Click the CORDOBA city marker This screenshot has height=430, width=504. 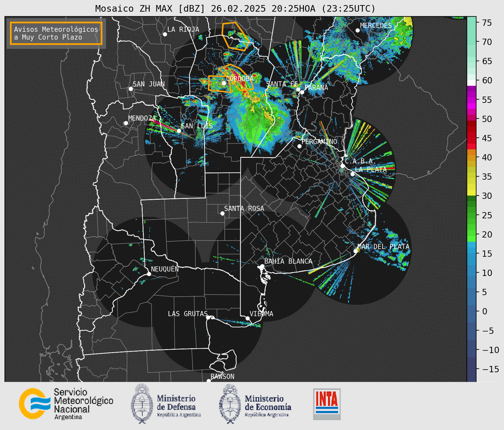224,83
